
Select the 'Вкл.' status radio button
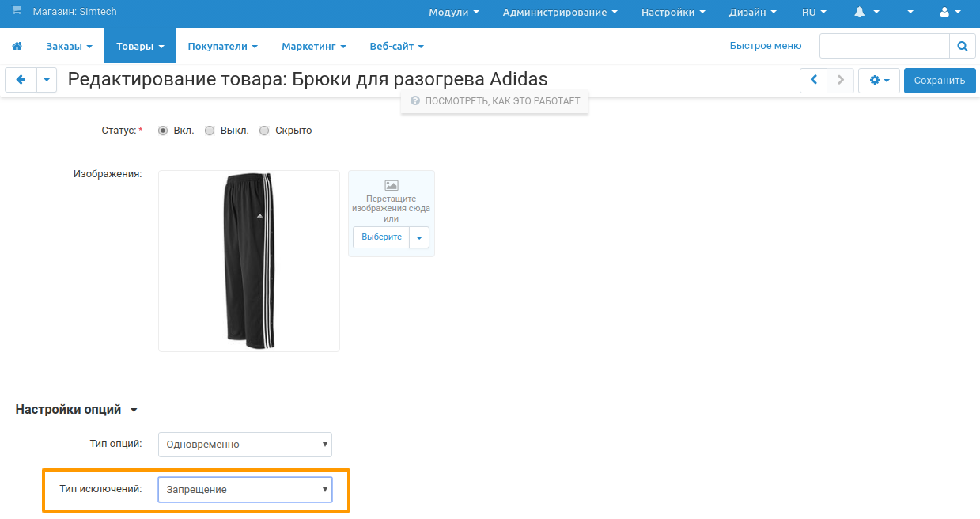163,131
